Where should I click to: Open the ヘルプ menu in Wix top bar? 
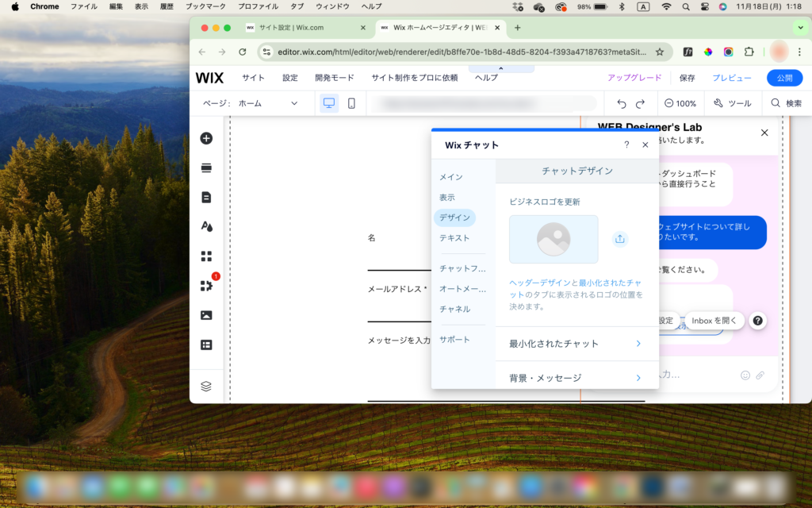pyautogui.click(x=486, y=78)
